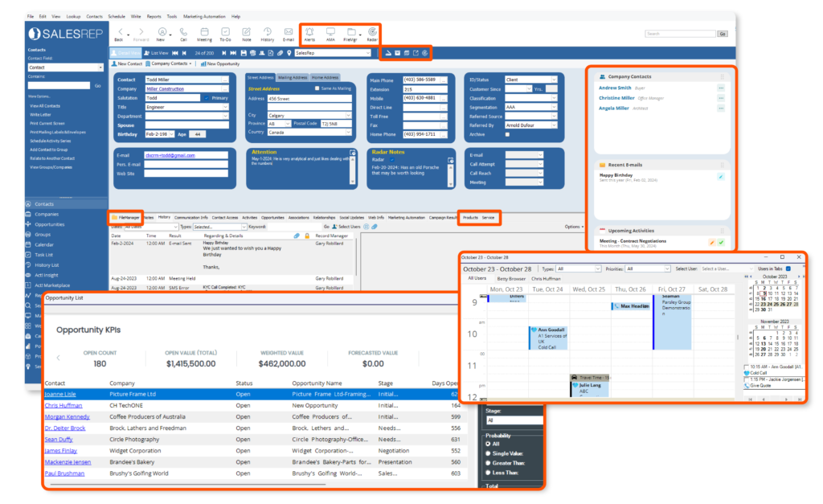Schedule a Meeting from the toolbar

tap(204, 35)
